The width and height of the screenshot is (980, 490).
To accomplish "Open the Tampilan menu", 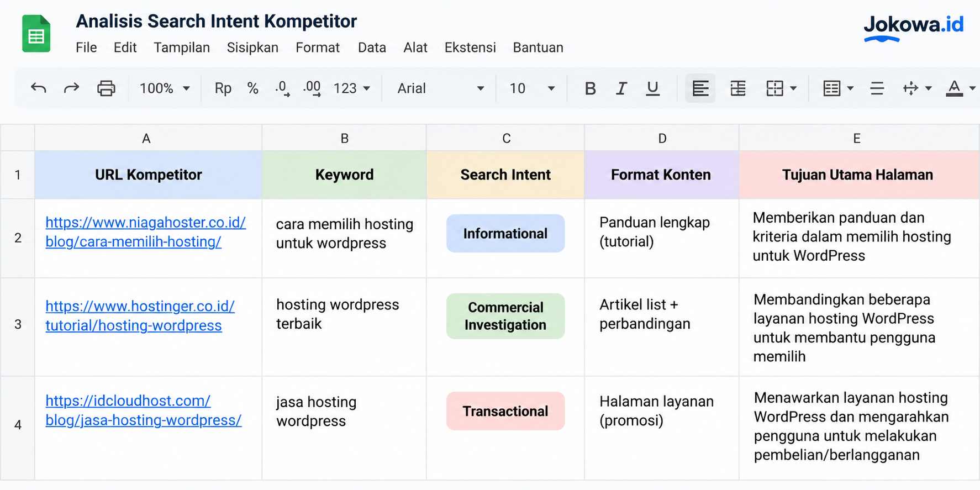I will [x=182, y=48].
